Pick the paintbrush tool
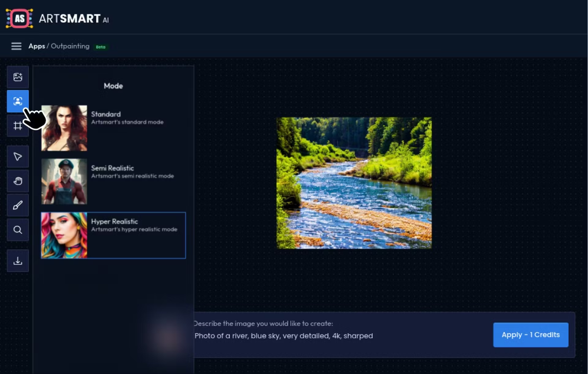Screen dimensions: 588x374 point(18,205)
